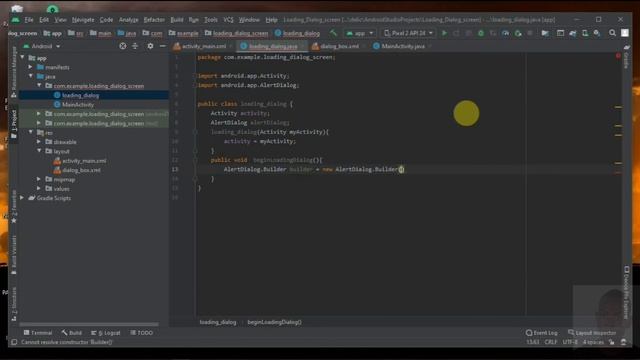640x360 pixels.
Task: Open the VCS menu
Action: tap(228, 20)
